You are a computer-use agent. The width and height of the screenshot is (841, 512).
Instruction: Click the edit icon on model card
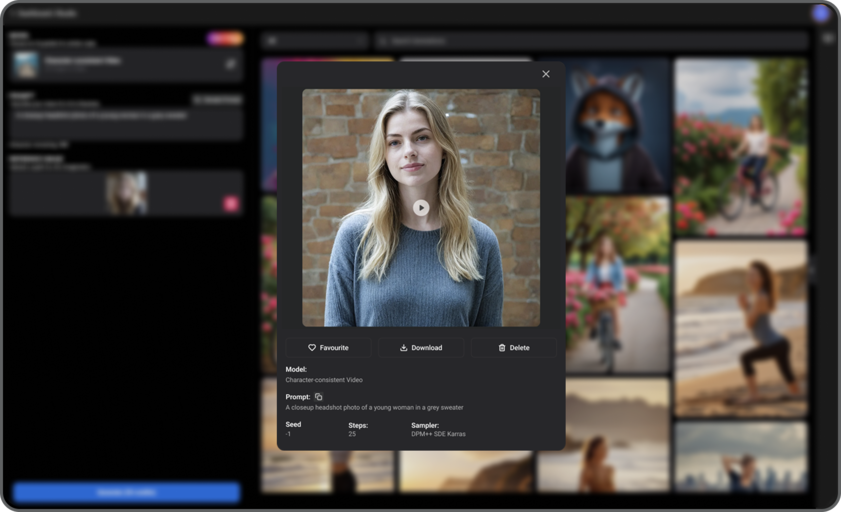click(x=231, y=64)
